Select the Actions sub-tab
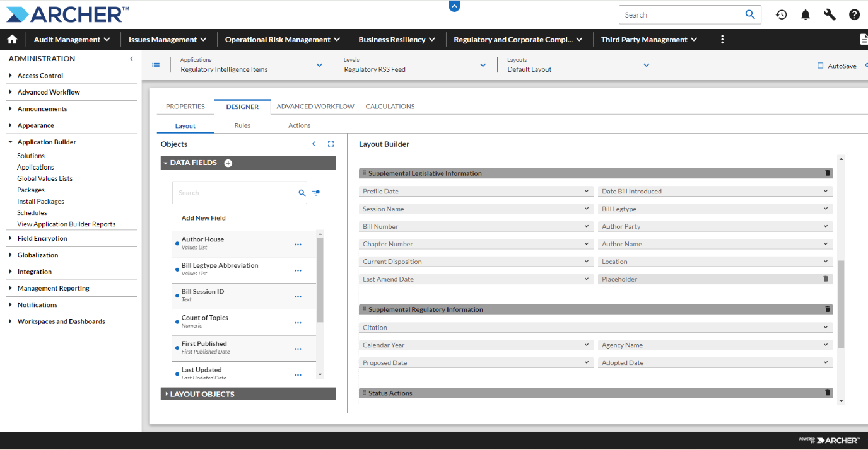 coord(300,125)
